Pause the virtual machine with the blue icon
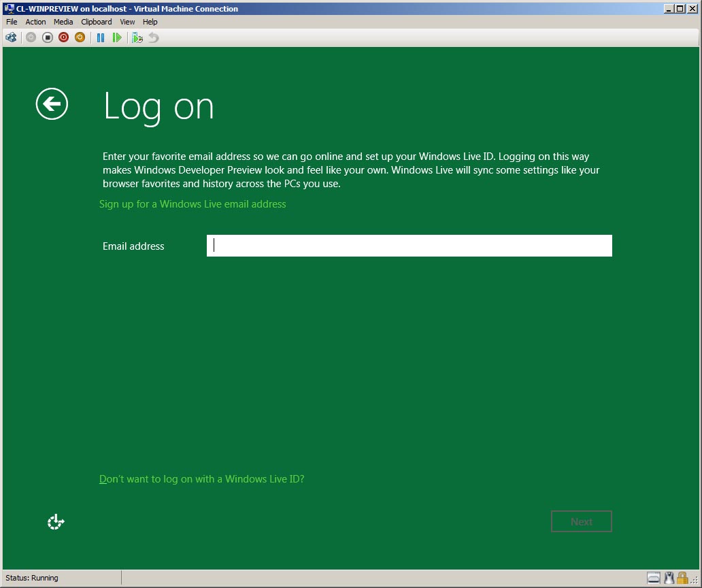Image resolution: width=702 pixels, height=588 pixels. (101, 37)
